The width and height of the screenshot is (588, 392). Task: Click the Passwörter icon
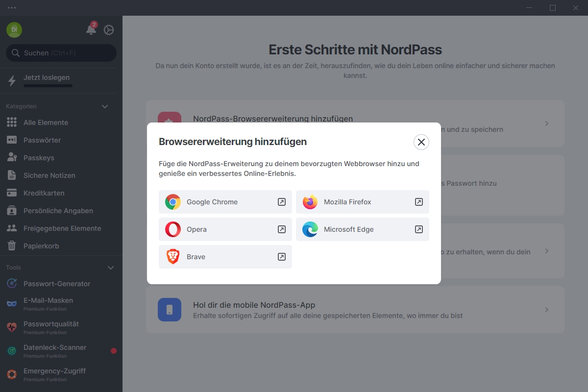(x=12, y=140)
